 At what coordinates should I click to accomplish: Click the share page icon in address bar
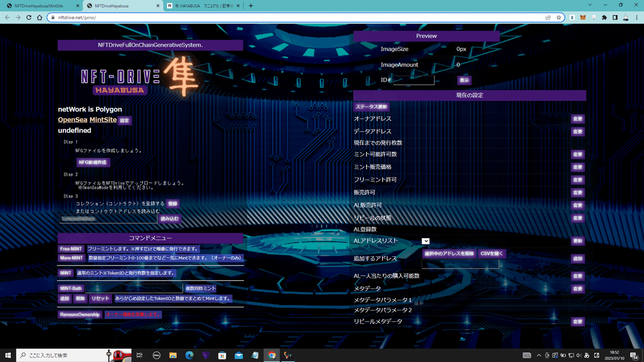pos(548,17)
